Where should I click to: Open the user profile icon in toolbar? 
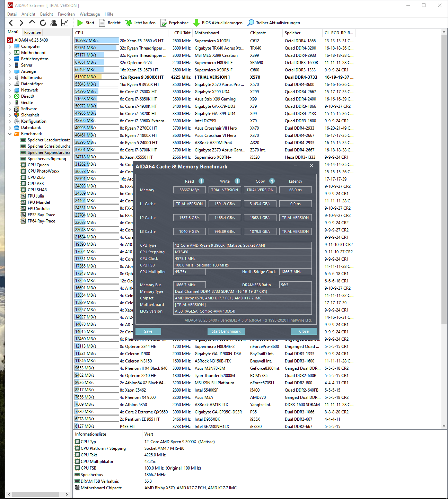54,23
